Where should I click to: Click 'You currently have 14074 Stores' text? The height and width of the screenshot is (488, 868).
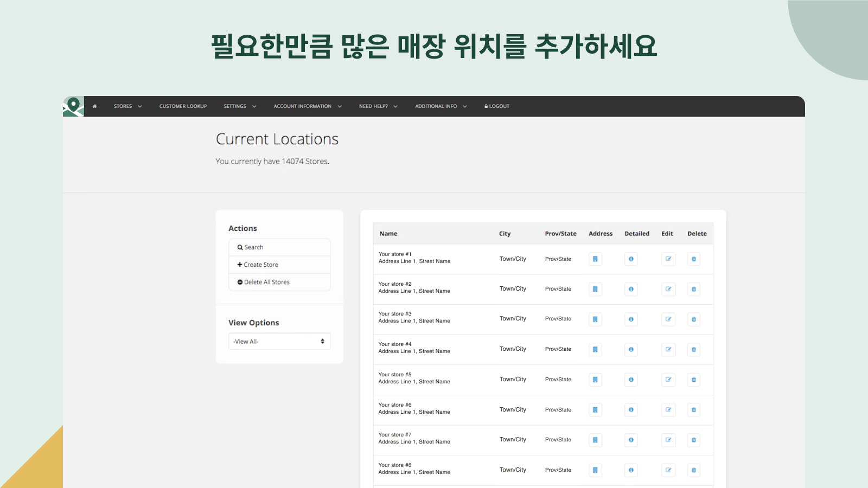coord(272,162)
